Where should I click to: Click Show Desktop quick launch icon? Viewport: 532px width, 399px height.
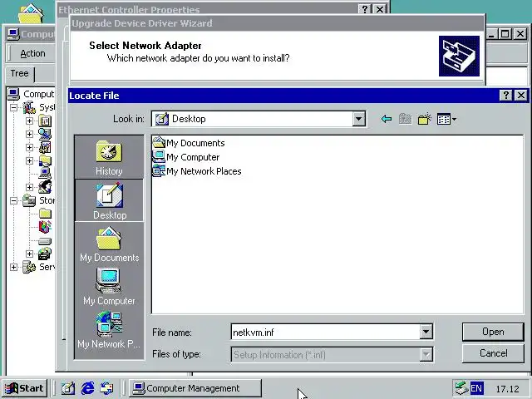pos(68,388)
